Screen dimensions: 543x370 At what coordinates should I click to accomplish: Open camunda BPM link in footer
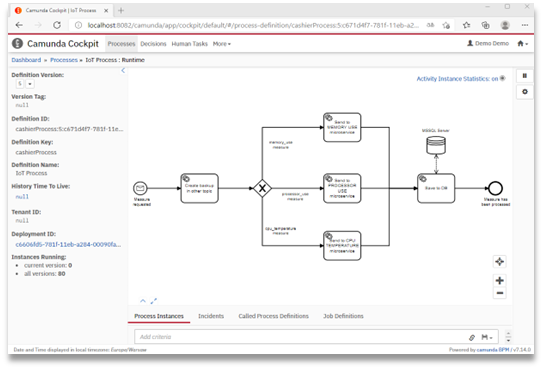click(x=493, y=350)
